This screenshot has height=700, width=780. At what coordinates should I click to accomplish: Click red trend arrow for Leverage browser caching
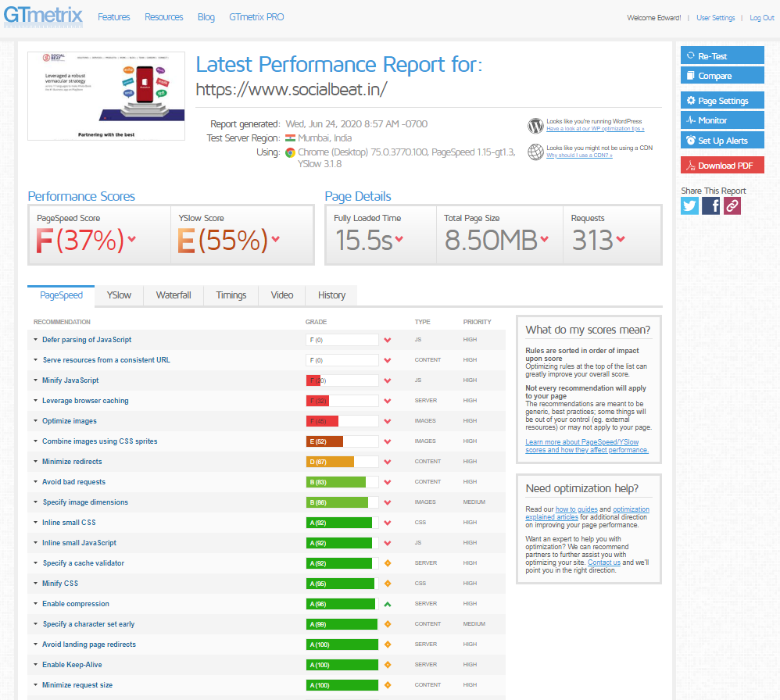click(388, 402)
